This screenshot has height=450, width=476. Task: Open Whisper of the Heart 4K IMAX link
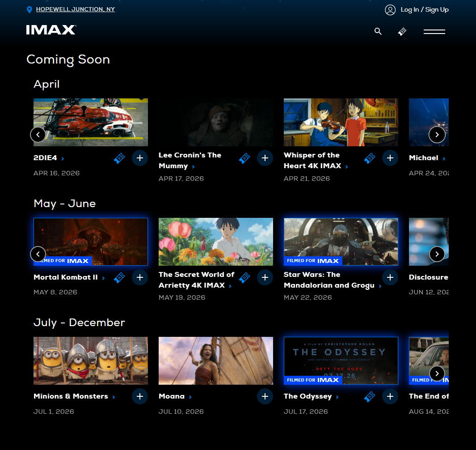pos(316,161)
